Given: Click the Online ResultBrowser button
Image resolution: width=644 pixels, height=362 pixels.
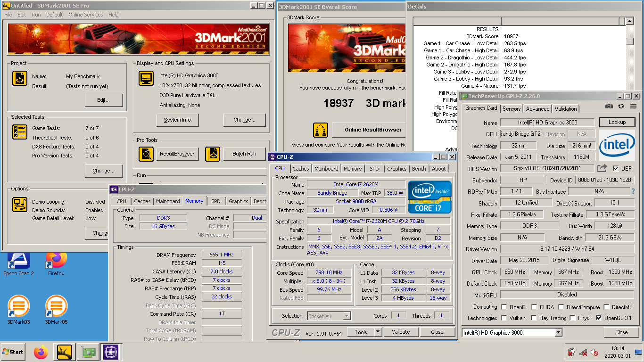Looking at the screenshot, I should (x=369, y=130).
